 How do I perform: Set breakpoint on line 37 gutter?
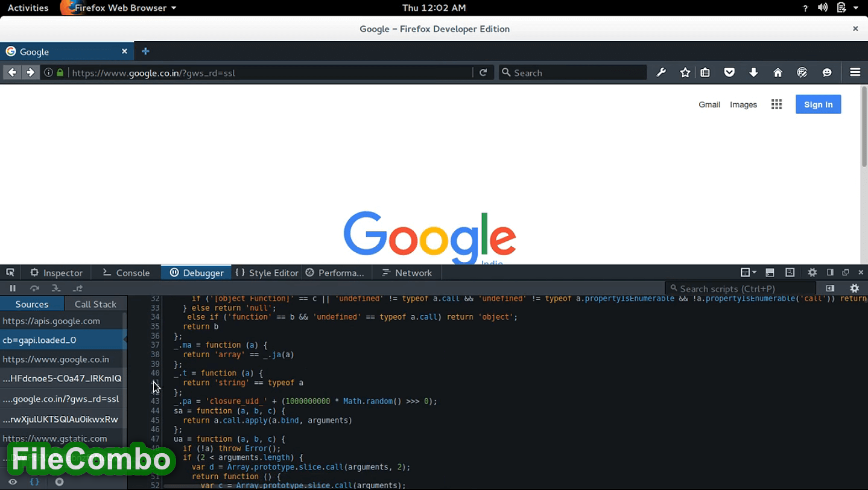pos(154,345)
